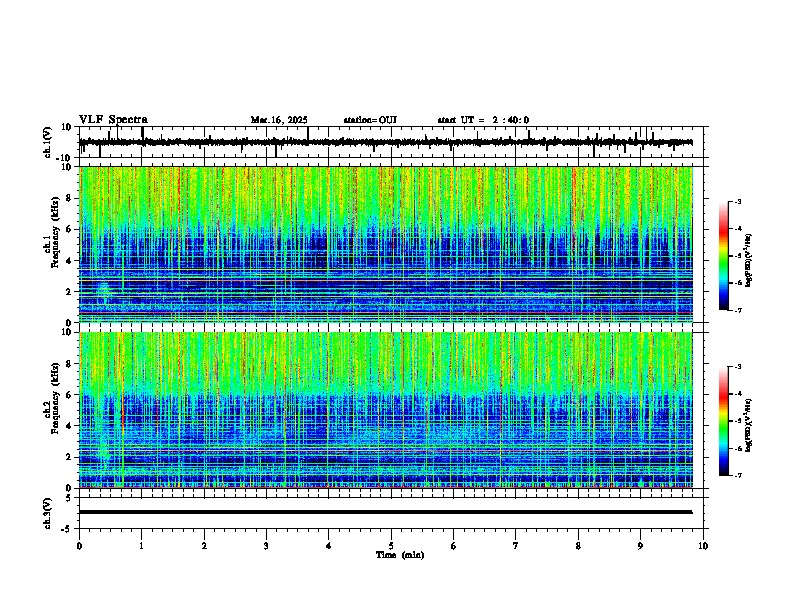Screen dimensions: 792x612
Task: Click the ch.3 flat voltage trace
Action: (x=385, y=512)
